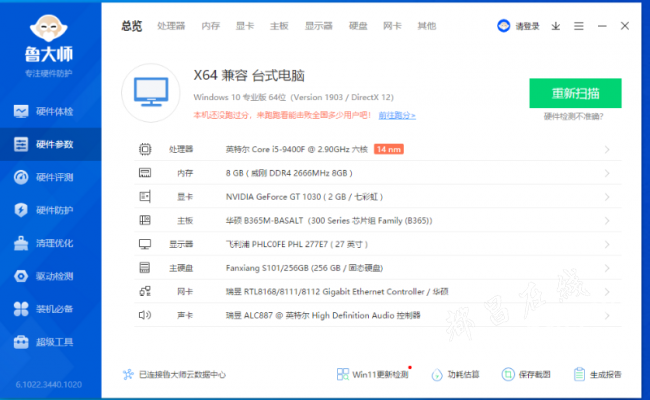Click the 主板 motherboard icon

pos(145,220)
